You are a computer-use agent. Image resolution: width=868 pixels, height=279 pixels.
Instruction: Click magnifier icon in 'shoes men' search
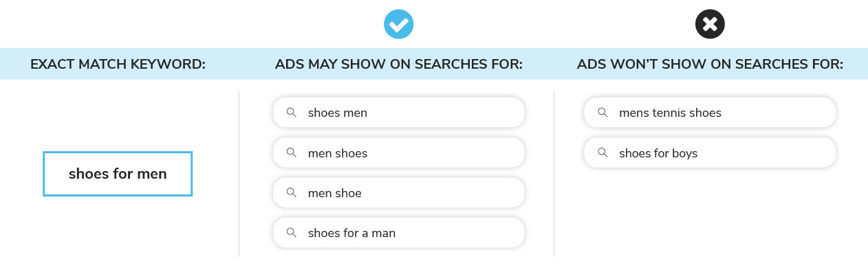click(292, 112)
